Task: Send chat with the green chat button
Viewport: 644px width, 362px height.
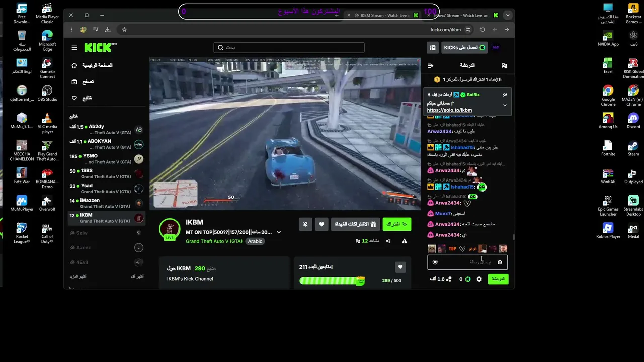Action: (498, 279)
